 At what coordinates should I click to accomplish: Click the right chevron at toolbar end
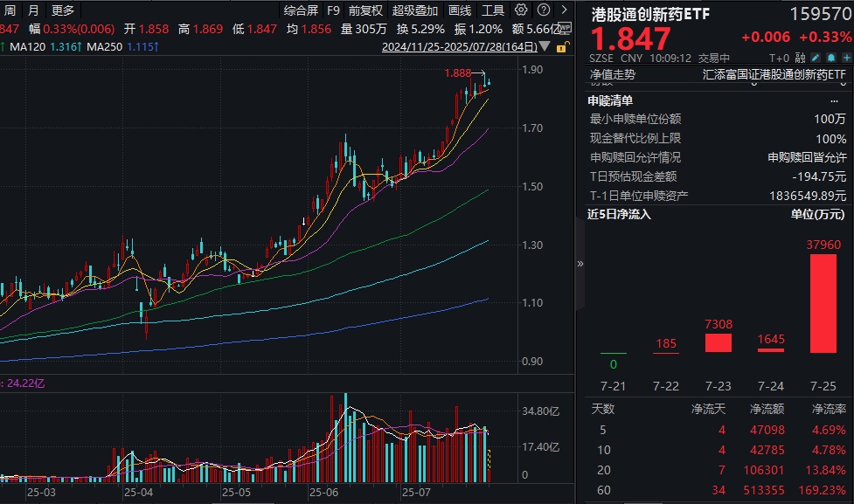tap(564, 10)
